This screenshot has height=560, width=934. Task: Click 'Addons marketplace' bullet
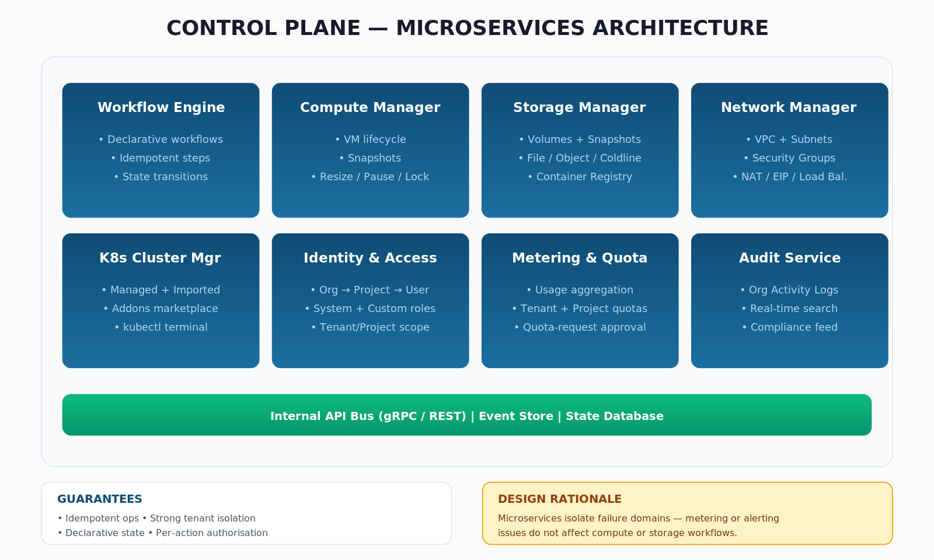[161, 309]
